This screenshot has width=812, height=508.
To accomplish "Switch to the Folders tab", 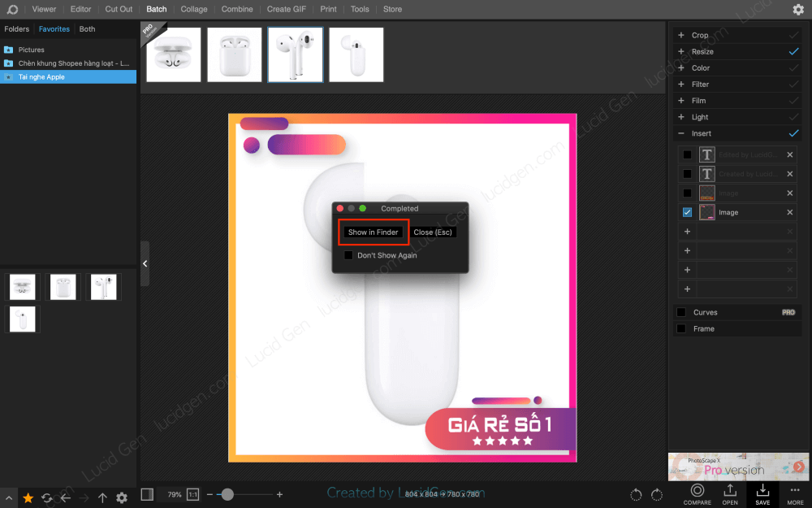I will pyautogui.click(x=16, y=29).
